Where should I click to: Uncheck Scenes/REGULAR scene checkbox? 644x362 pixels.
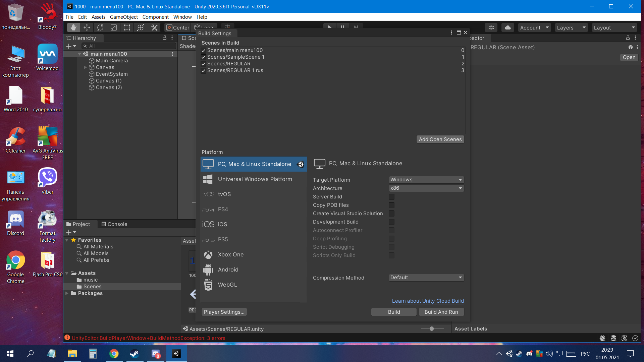coord(203,64)
